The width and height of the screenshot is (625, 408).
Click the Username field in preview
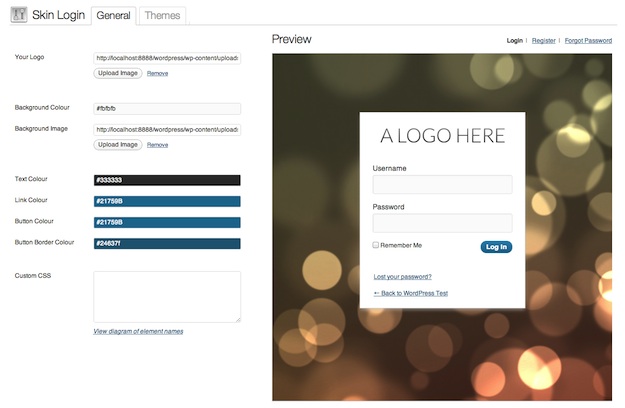442,185
